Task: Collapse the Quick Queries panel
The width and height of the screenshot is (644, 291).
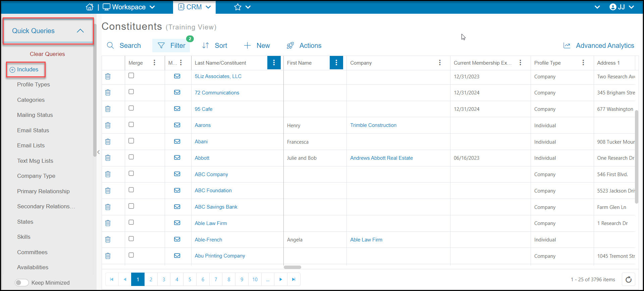Action: pos(80,31)
